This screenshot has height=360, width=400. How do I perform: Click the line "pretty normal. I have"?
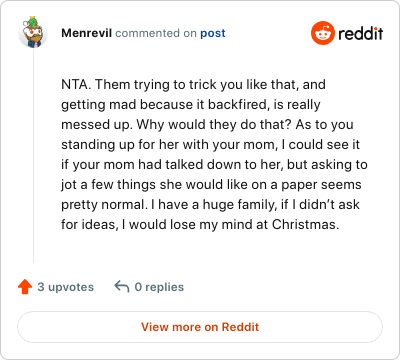pyautogui.click(x=210, y=205)
